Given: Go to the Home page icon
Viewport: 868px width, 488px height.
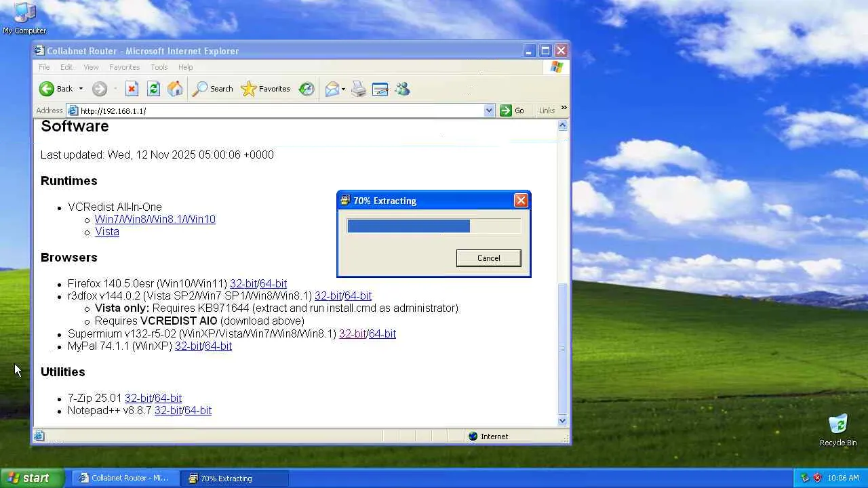Looking at the screenshot, I should 175,89.
